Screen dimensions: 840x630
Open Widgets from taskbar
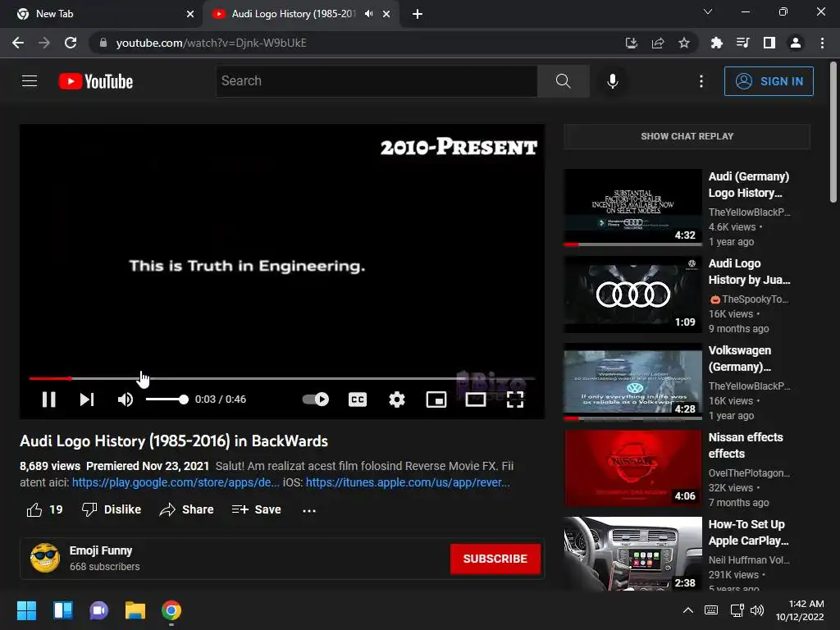tap(62, 610)
